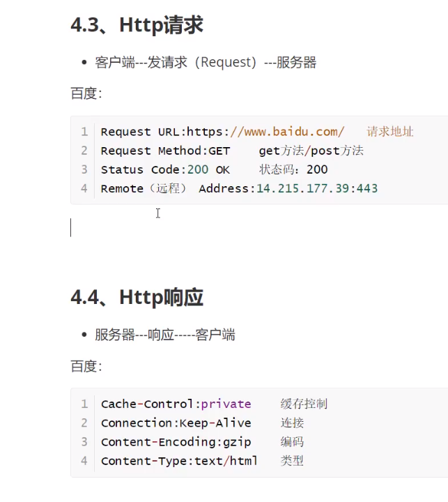Click the 状态码：200 annotation
The height and width of the screenshot is (502, 448).
click(293, 169)
